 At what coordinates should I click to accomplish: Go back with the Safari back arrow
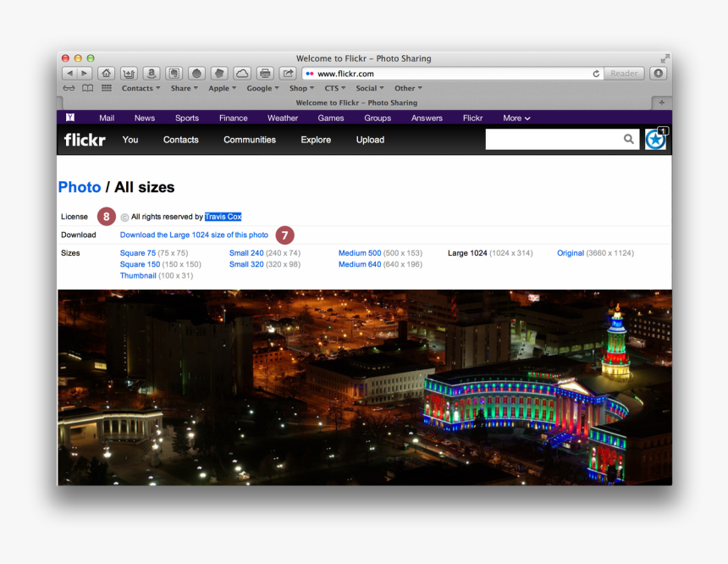click(x=69, y=74)
